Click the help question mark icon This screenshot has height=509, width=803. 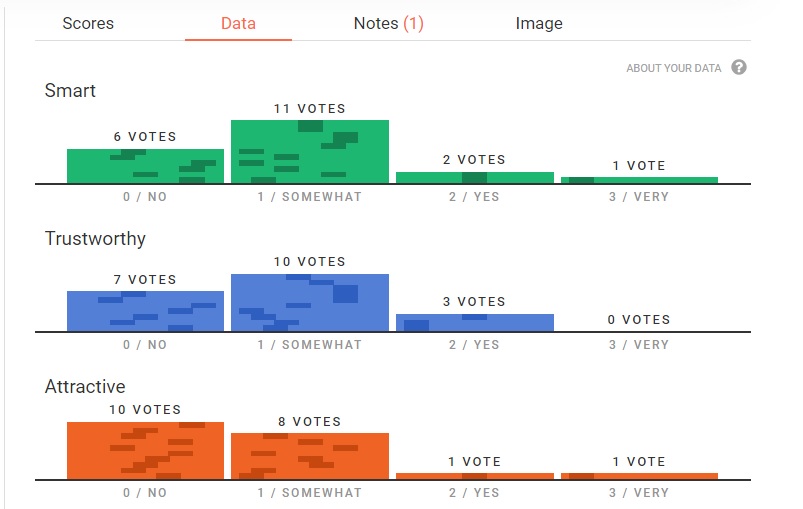click(x=739, y=68)
